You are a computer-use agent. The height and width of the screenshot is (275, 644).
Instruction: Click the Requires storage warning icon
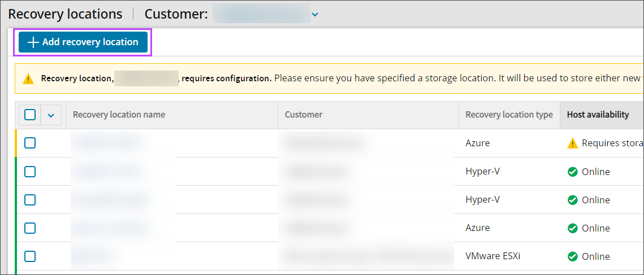coord(572,143)
